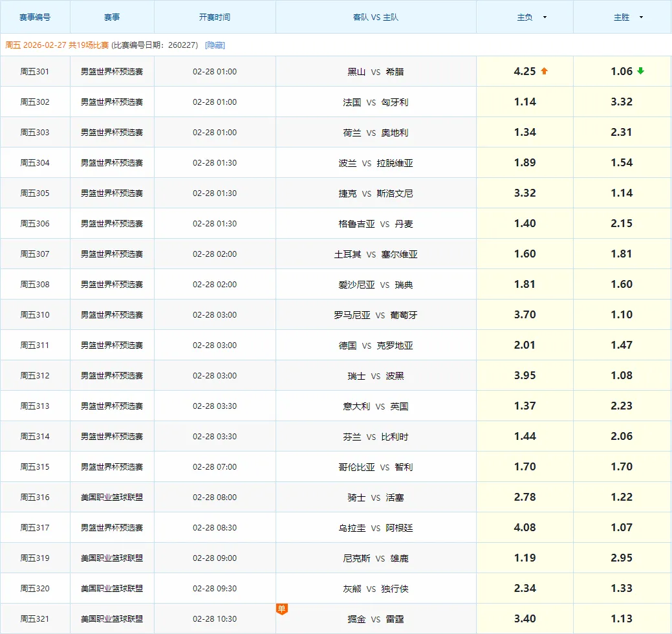Select 主胜 odds 1.54 for 波兰 vs 拉脱维亚

click(x=622, y=162)
